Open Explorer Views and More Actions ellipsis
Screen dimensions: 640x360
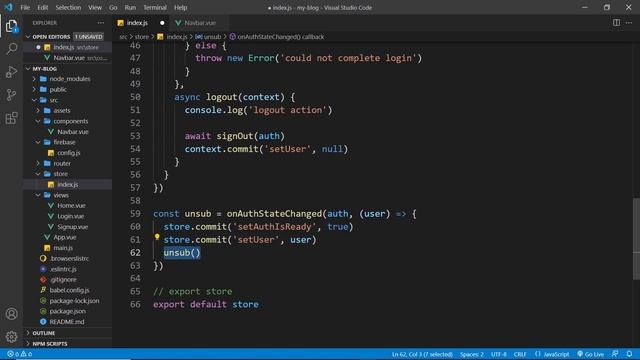click(x=101, y=23)
